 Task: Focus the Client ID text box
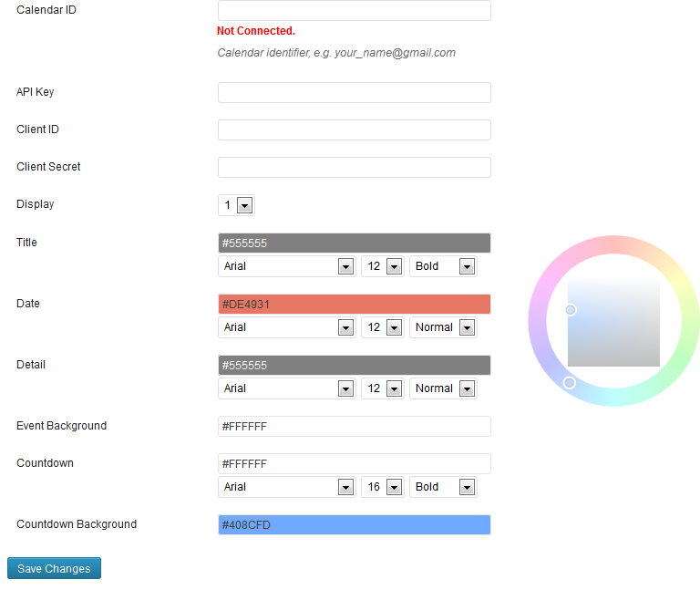(354, 130)
